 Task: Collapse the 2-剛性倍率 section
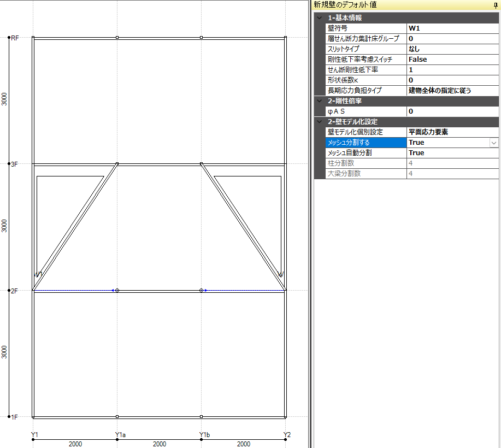pyautogui.click(x=320, y=101)
